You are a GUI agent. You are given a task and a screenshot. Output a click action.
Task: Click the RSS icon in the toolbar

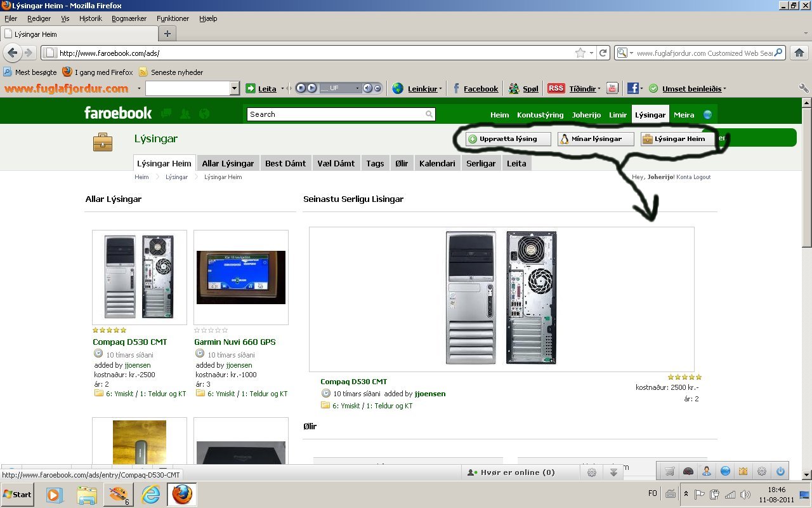[556, 88]
